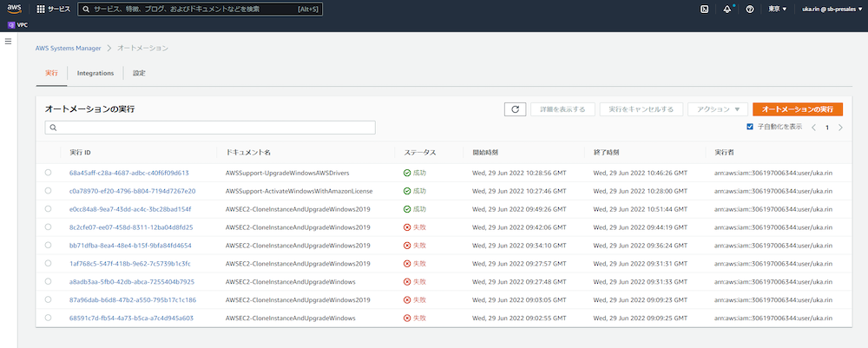Expand the left hamburger navigation menu
Image resolution: width=868 pixels, height=348 pixels.
click(x=9, y=41)
